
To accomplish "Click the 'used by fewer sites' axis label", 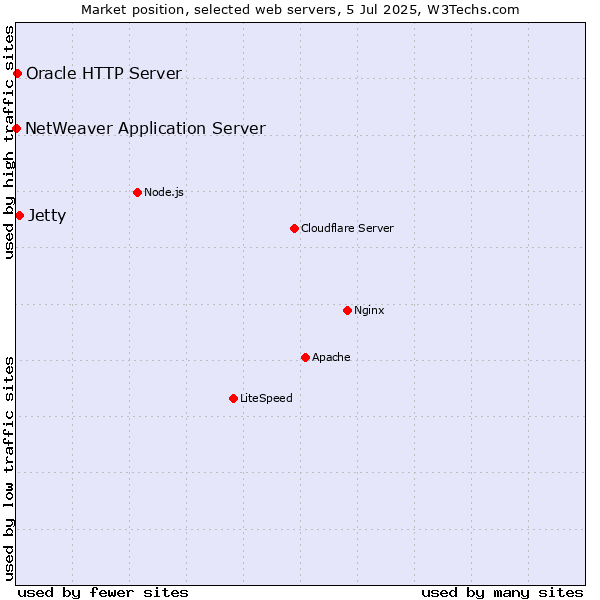I will (103, 593).
